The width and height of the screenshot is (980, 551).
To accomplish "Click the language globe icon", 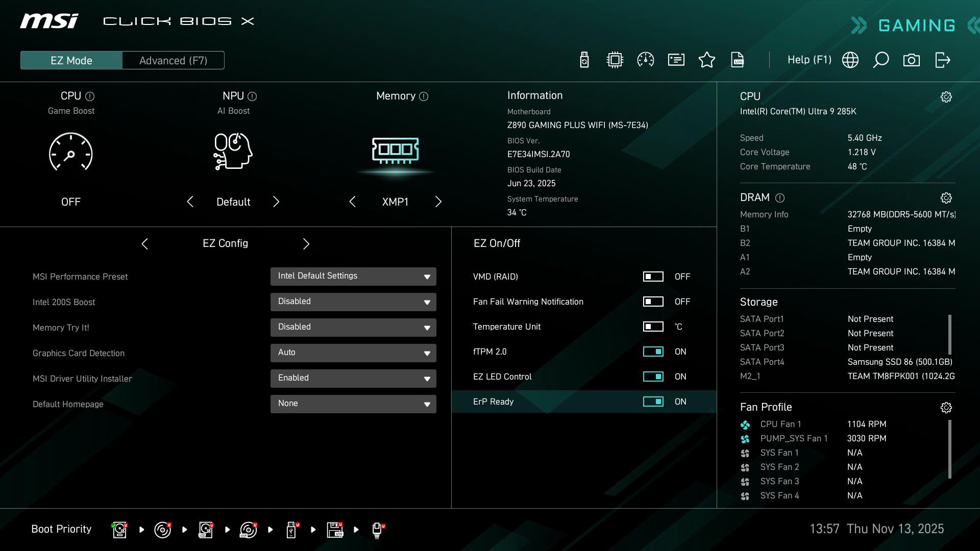I will point(850,60).
